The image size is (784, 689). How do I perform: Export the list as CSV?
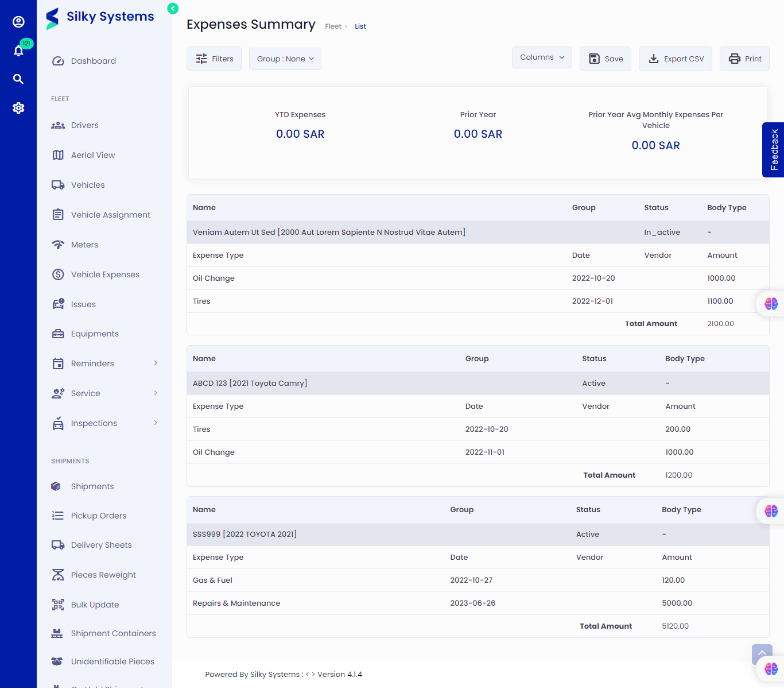(x=676, y=59)
